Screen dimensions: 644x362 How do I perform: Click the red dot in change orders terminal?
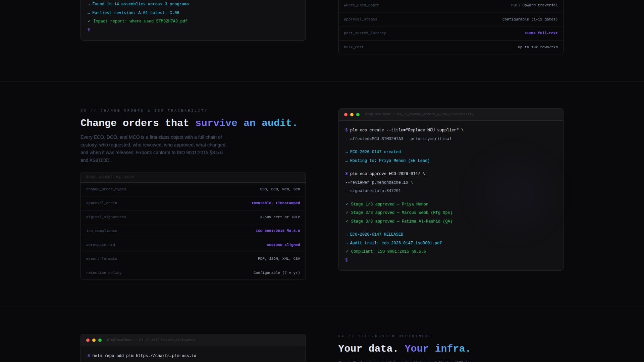[346, 115]
